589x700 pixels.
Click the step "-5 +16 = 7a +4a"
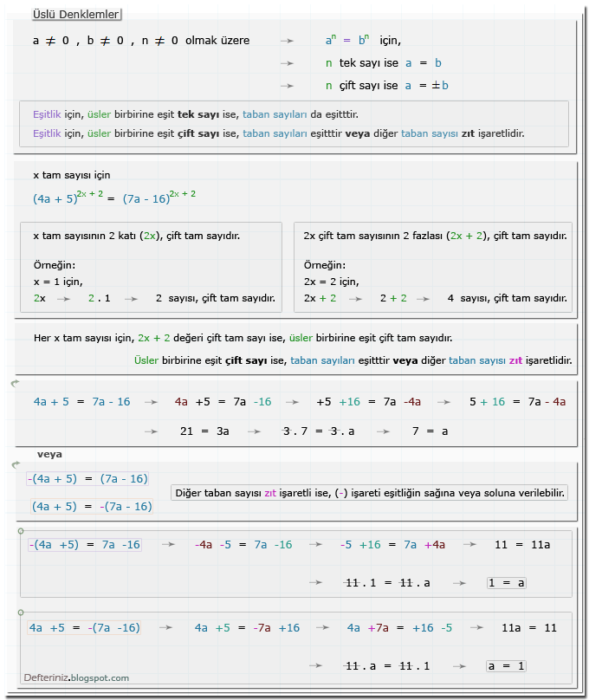tap(392, 545)
